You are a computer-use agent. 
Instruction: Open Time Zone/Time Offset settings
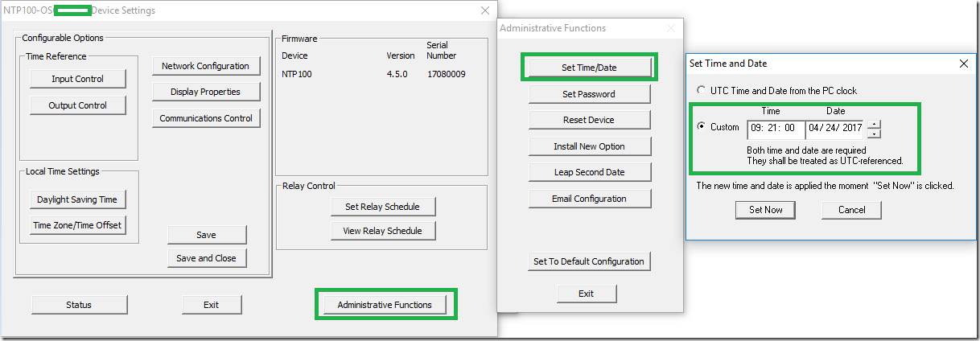[x=77, y=225]
